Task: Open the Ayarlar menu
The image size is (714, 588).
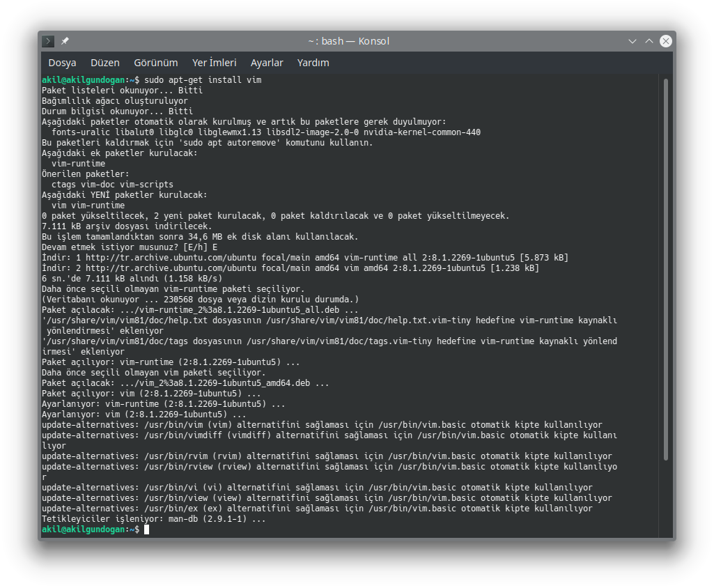Action: point(267,63)
